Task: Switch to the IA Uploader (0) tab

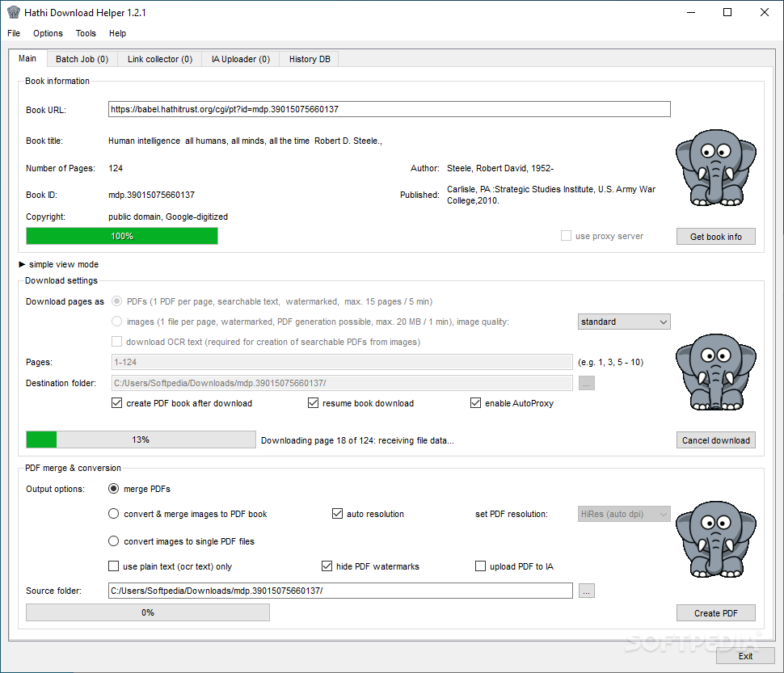Action: point(241,59)
